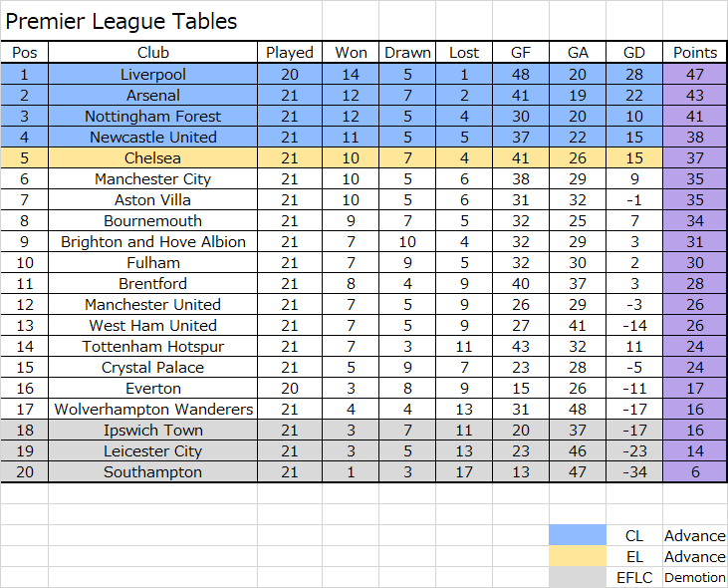Click the Club column header
This screenshot has width=728, height=588.
(152, 53)
